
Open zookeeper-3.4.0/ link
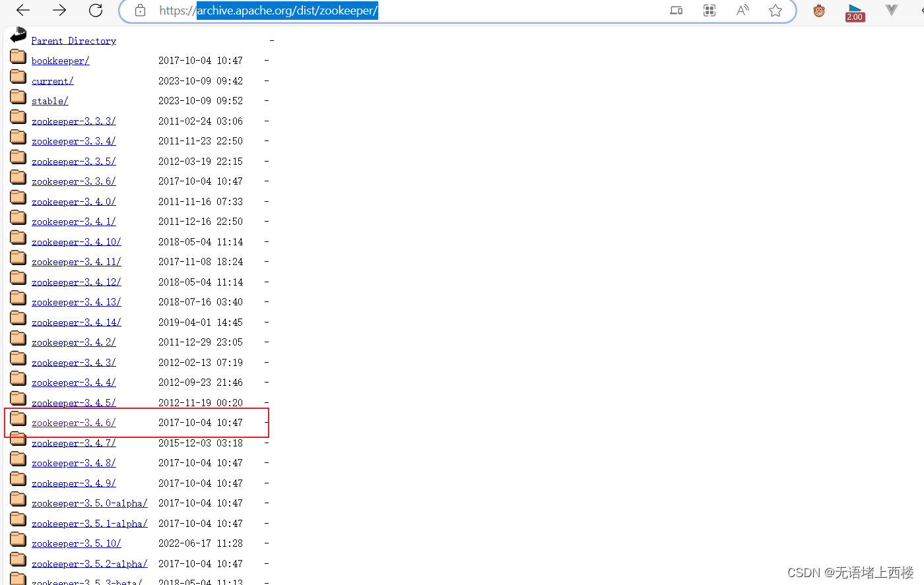(x=74, y=202)
